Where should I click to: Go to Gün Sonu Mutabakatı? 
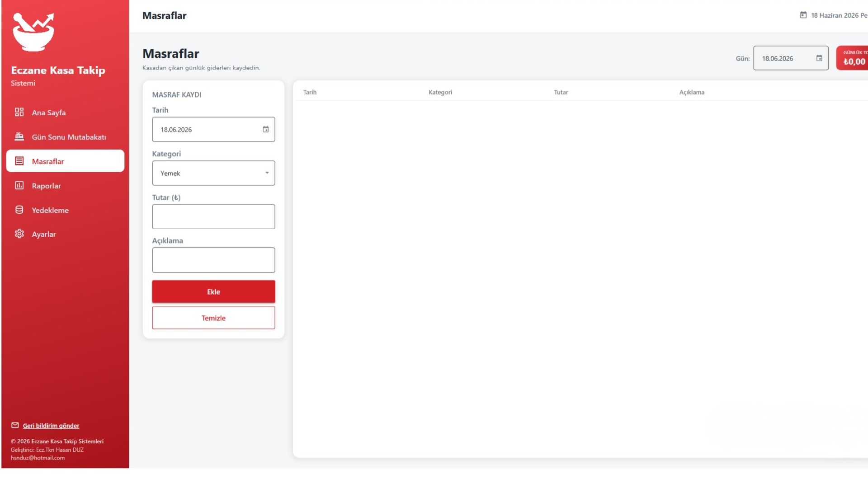(65, 136)
